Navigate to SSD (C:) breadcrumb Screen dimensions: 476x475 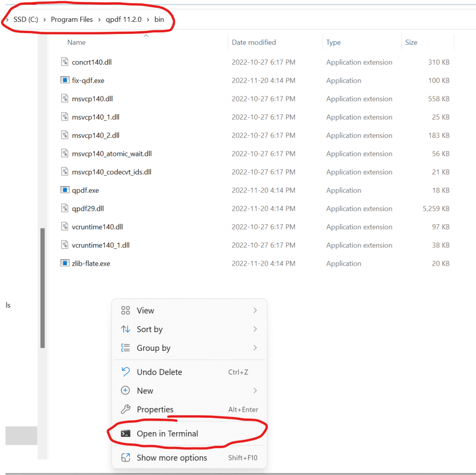pos(26,20)
